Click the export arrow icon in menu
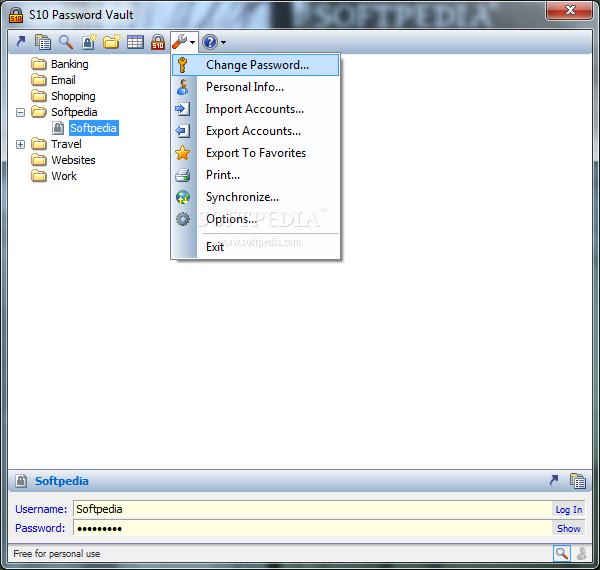The height and width of the screenshot is (570, 600). click(x=183, y=131)
